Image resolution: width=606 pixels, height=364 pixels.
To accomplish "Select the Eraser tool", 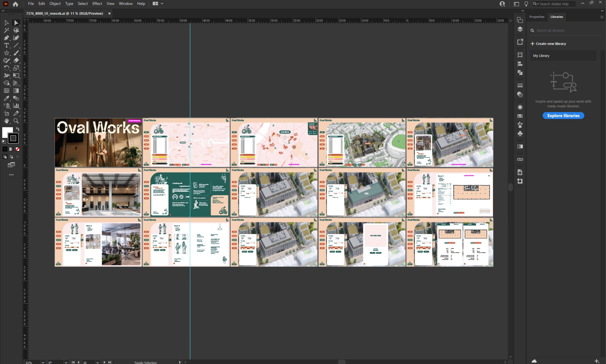I will point(16,60).
